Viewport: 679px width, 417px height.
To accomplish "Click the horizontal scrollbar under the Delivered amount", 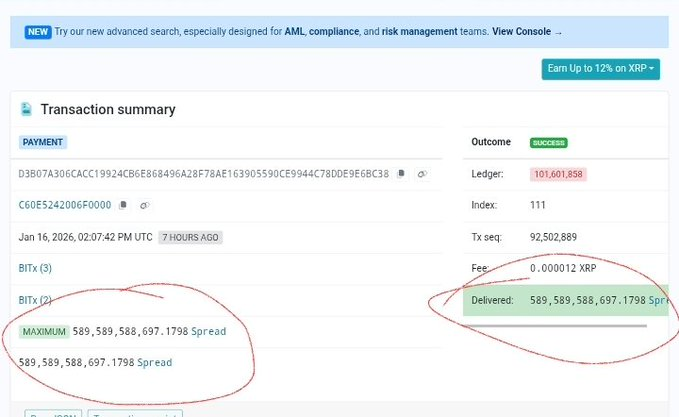I will pos(588,325).
